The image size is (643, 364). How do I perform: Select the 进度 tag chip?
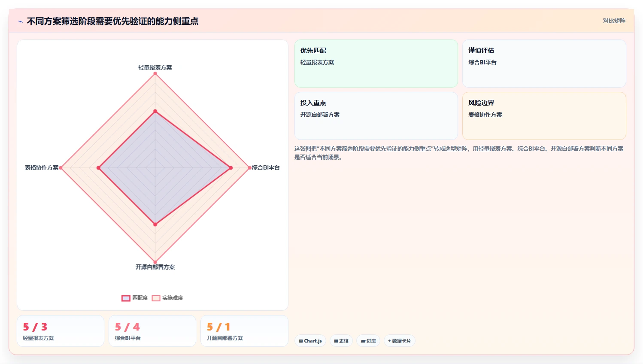point(368,341)
